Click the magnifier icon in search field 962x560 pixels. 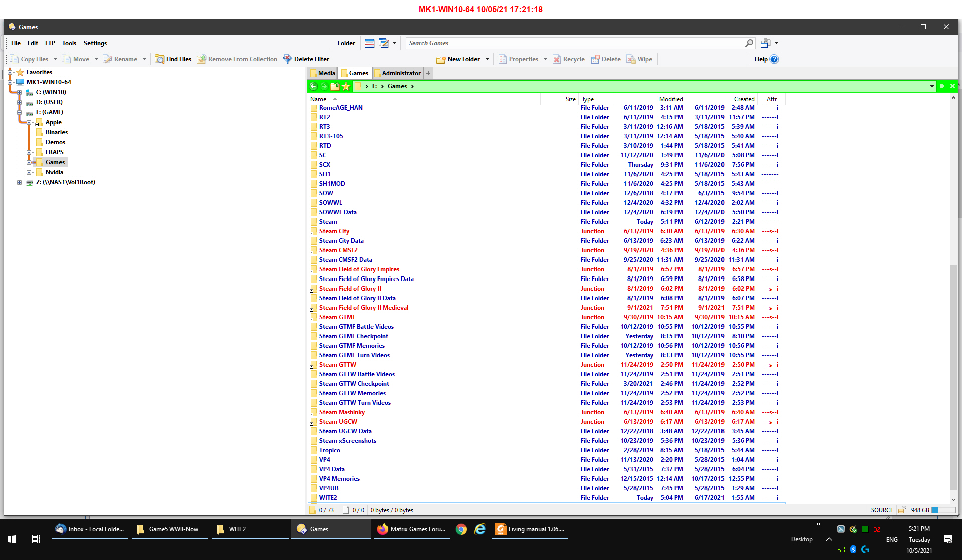click(x=749, y=43)
